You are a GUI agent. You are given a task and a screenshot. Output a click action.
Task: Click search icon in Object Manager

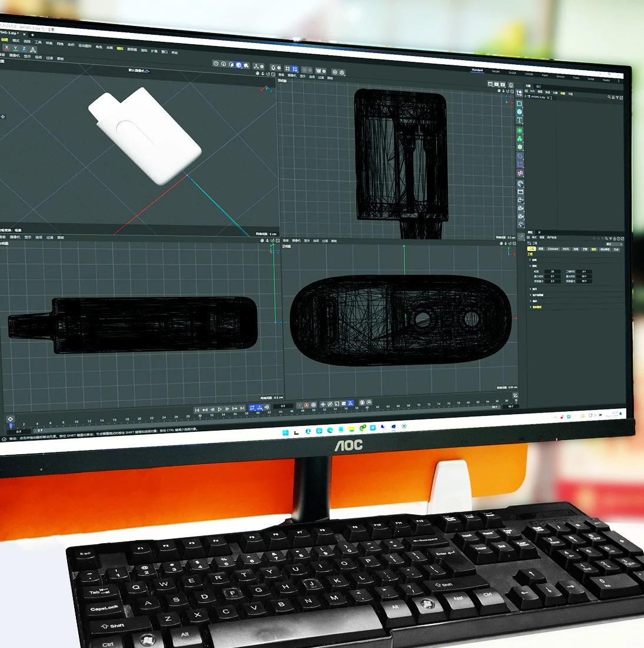click(x=609, y=97)
